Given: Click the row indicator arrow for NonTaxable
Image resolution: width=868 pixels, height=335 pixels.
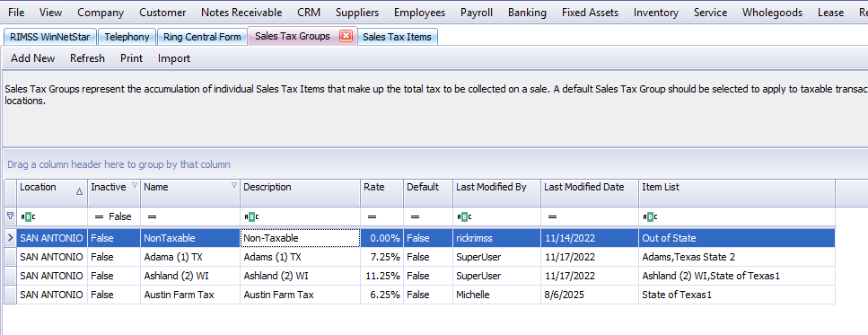Looking at the screenshot, I should [9, 238].
